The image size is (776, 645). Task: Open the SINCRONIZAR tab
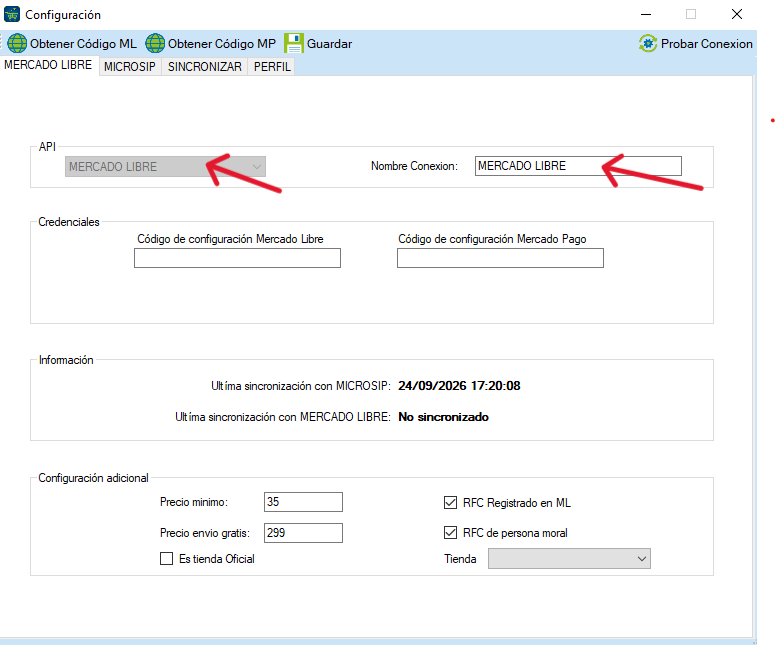204,66
